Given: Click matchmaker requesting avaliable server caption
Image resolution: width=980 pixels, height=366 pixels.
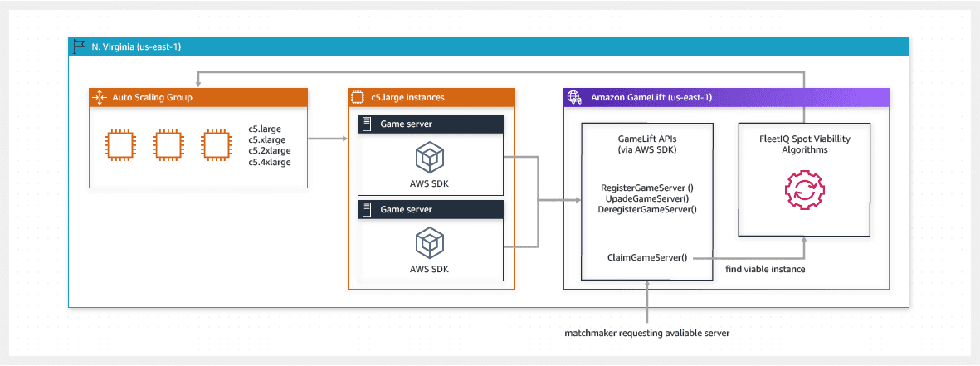Looking at the screenshot, I should click(647, 332).
